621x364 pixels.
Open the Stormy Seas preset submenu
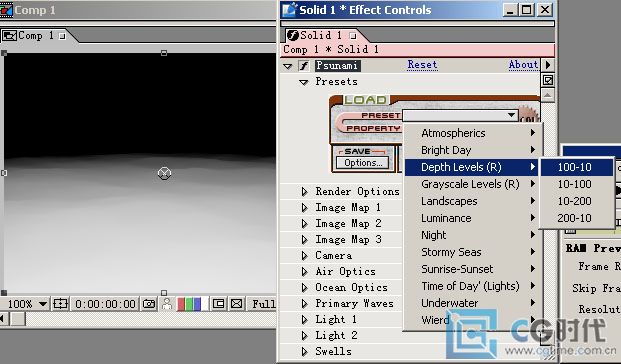[471, 252]
